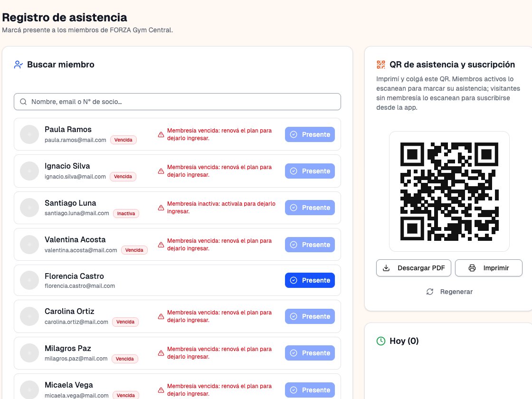This screenshot has width=532, height=399.
Task: Select email milagros.paz@mail.com
Action: (76, 359)
